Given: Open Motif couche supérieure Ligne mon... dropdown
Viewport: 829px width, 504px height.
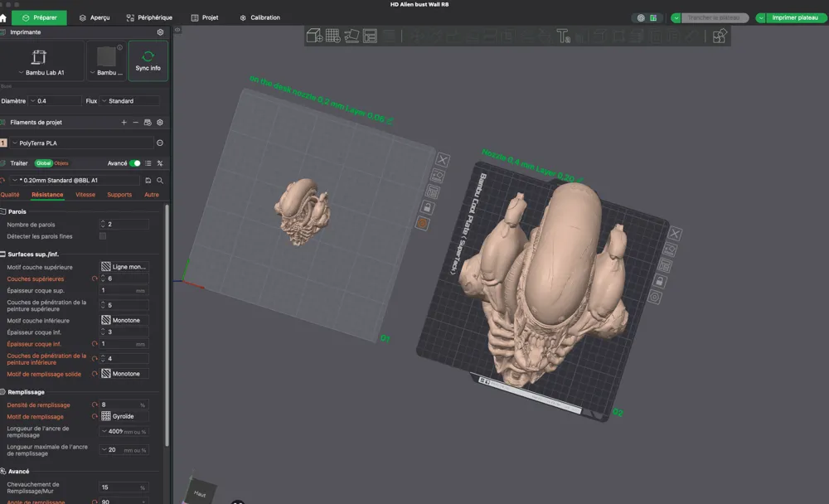Looking at the screenshot, I should click(124, 267).
